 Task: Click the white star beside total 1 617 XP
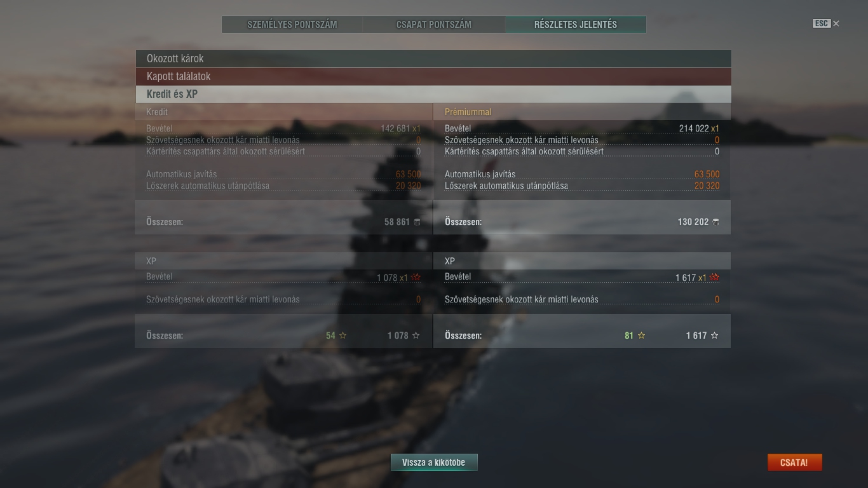coord(714,335)
